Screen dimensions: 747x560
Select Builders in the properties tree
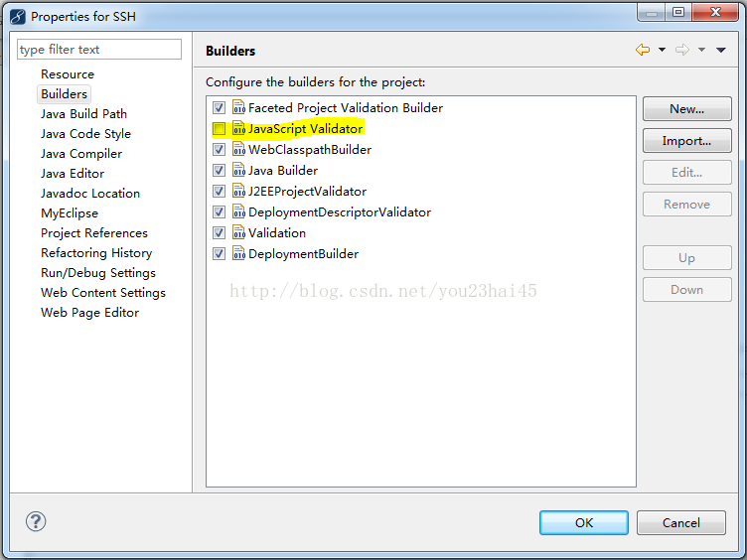(x=64, y=93)
